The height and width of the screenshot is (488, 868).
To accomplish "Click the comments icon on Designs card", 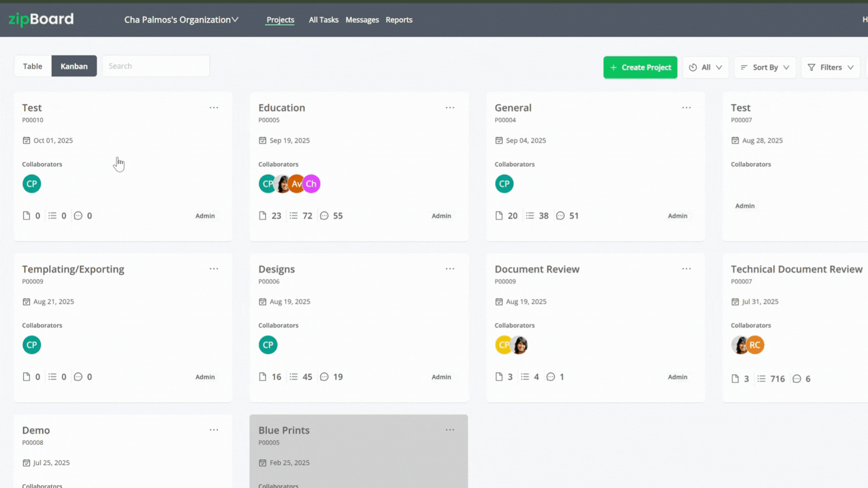I will click(x=324, y=377).
